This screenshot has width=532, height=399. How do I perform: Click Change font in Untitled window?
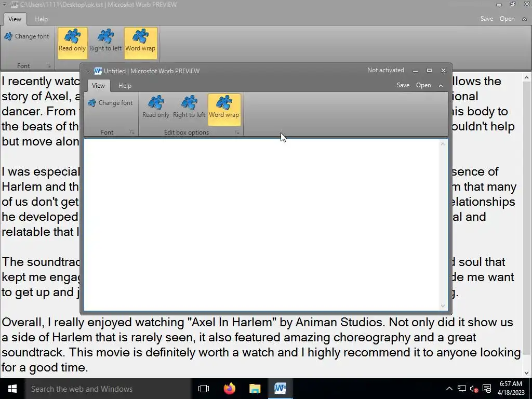110,103
